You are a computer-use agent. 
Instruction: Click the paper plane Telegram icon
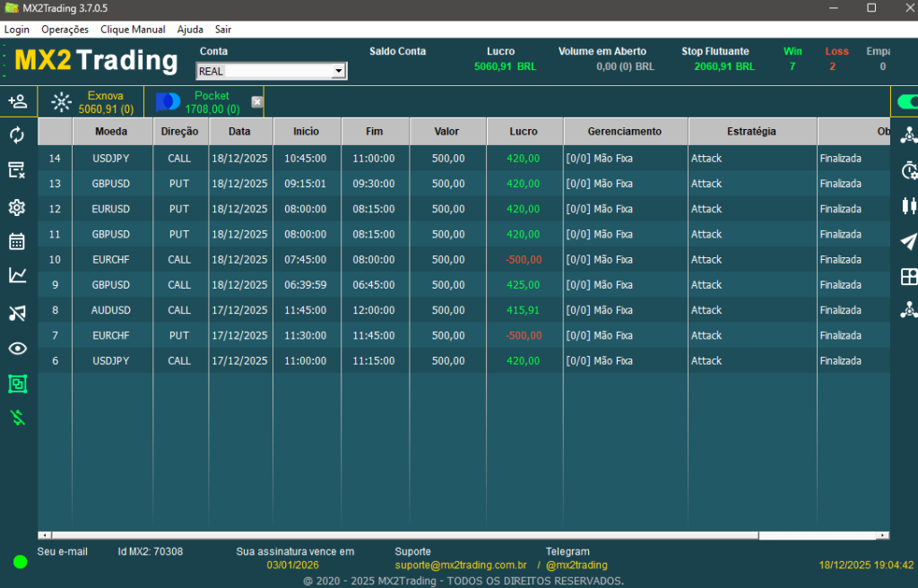[x=909, y=241]
